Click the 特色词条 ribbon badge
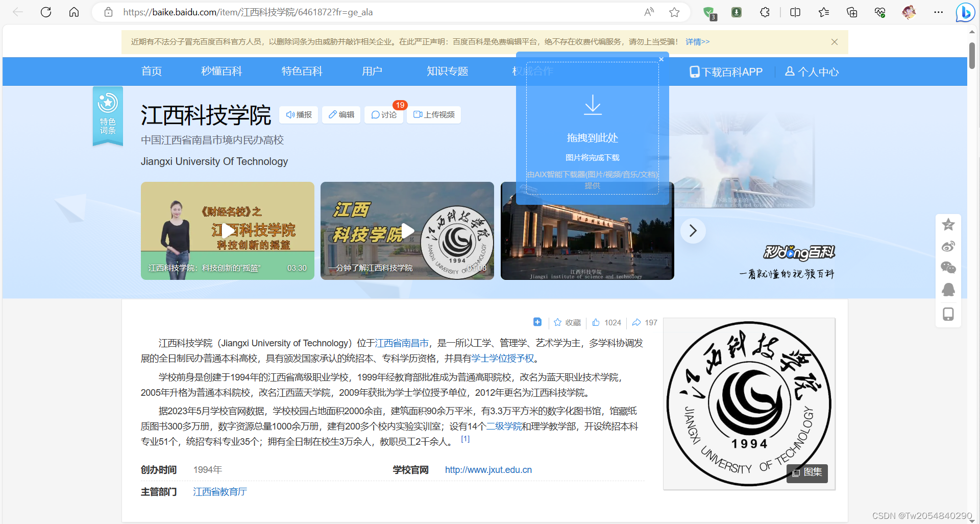Viewport: 980px width, 524px height. (108, 115)
